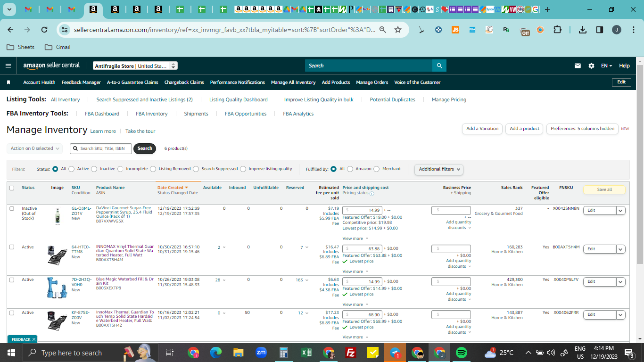Open the Zoom app in the taskbar

click(x=261, y=353)
